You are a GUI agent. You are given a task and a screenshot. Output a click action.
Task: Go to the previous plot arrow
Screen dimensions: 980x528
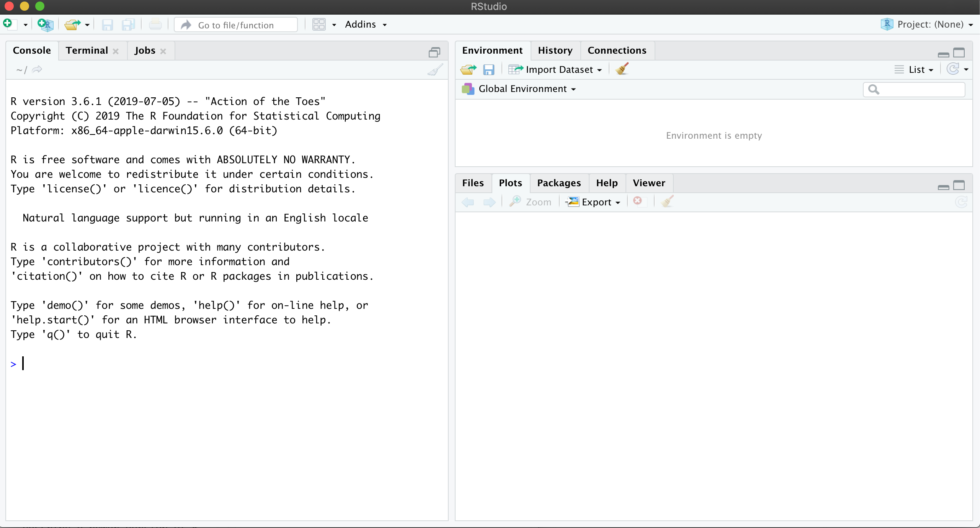[468, 202]
